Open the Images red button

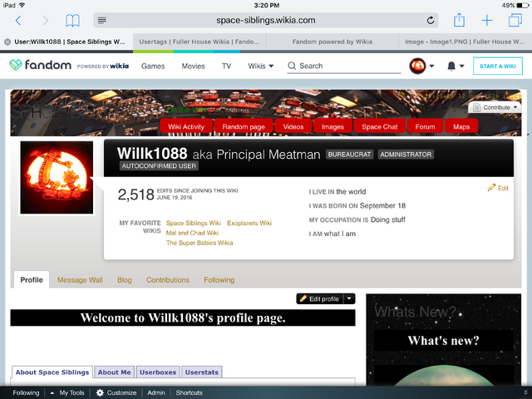coord(332,126)
